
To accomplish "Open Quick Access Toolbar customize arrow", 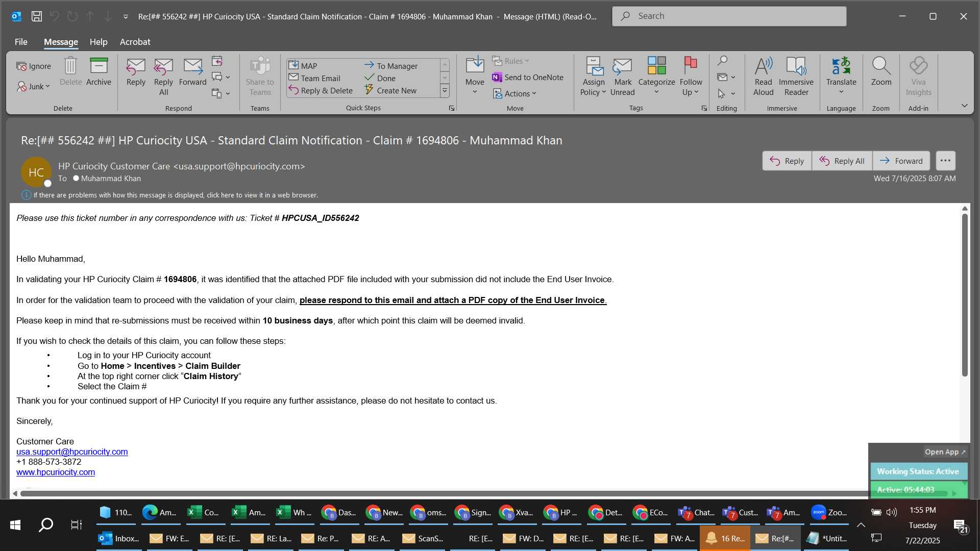I will (126, 16).
